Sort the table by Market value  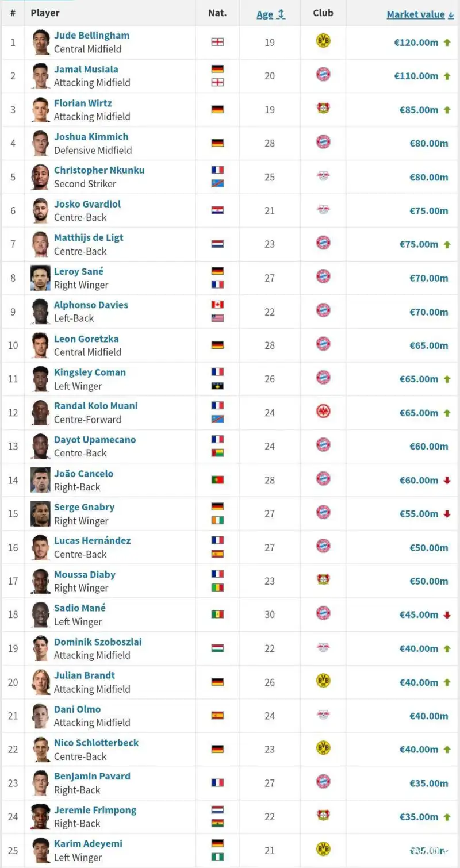tap(420, 14)
